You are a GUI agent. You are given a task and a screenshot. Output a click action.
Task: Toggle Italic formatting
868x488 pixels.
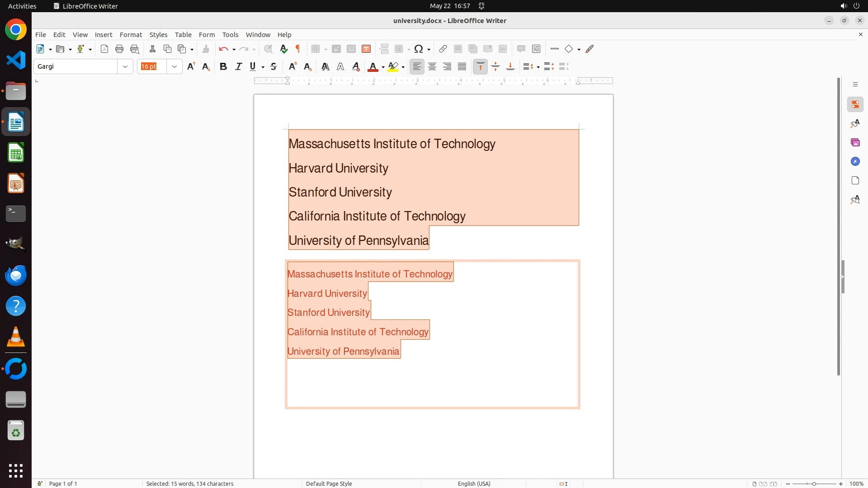pos(238,67)
